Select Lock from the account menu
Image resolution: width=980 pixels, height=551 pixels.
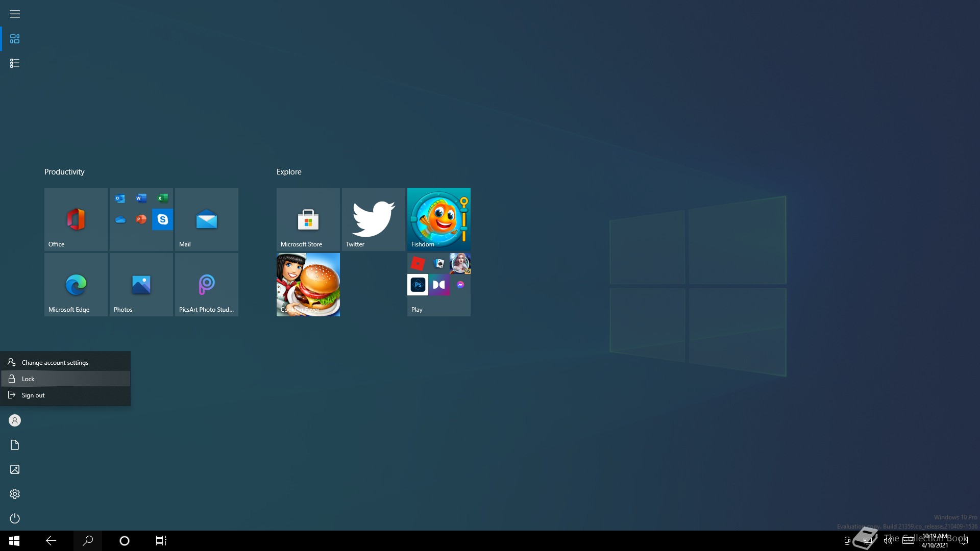coord(65,379)
